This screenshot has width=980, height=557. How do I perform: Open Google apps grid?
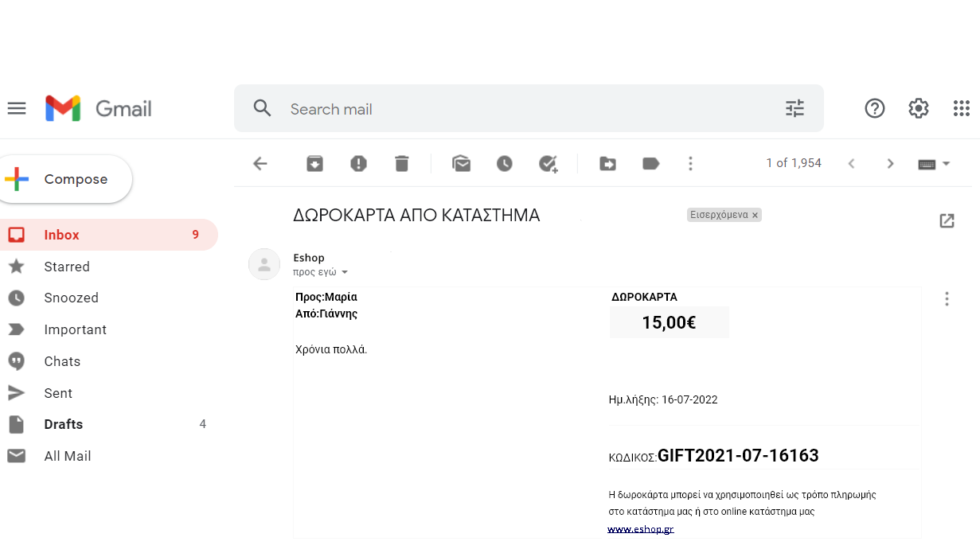[961, 108]
